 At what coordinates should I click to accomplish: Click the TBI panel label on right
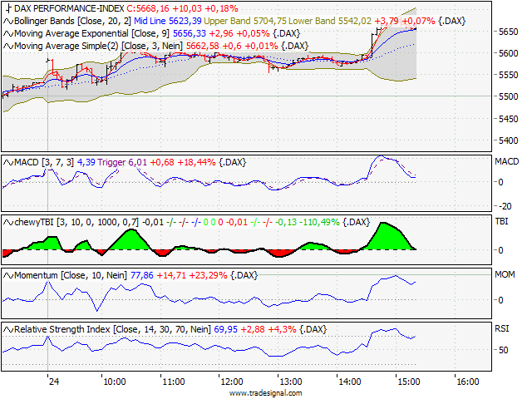[x=503, y=222]
